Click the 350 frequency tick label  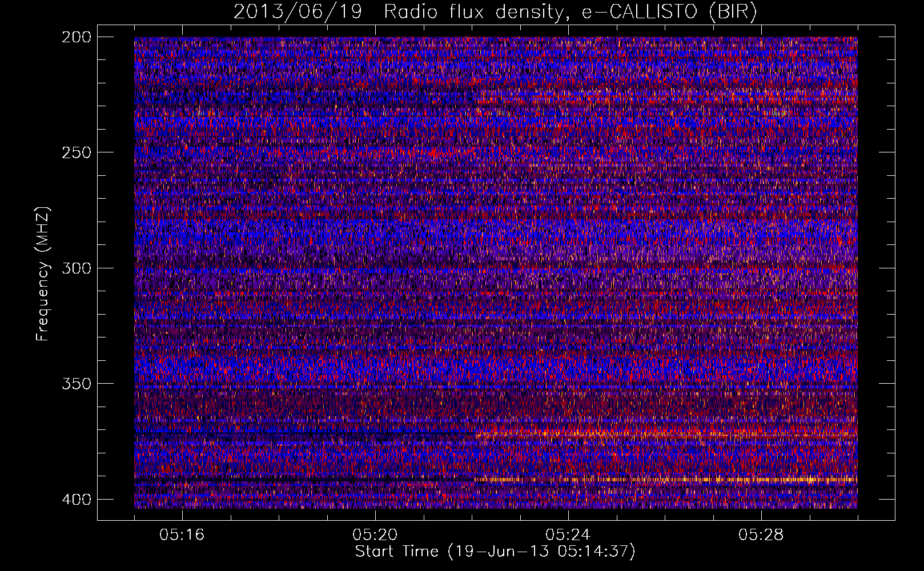click(x=76, y=383)
